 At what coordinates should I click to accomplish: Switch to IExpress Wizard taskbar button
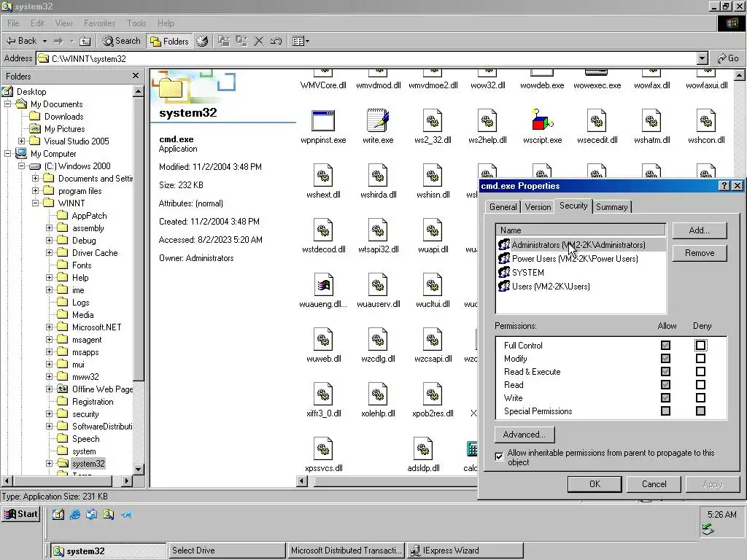(465, 551)
